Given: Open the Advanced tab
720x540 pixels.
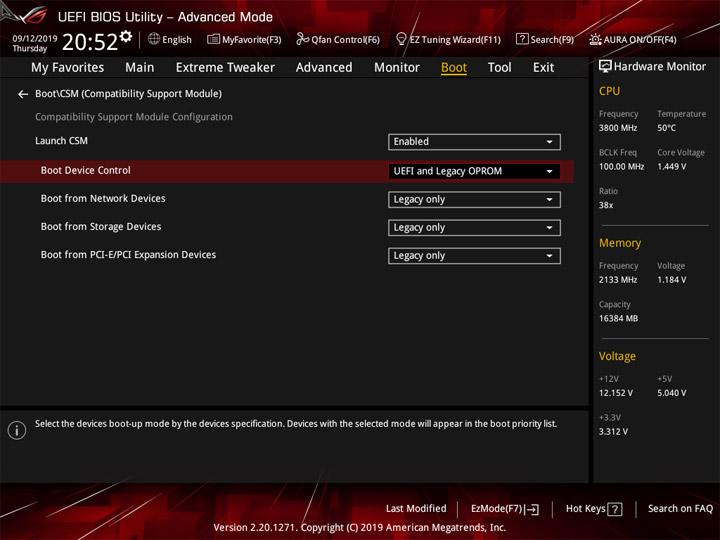Looking at the screenshot, I should (324, 68).
